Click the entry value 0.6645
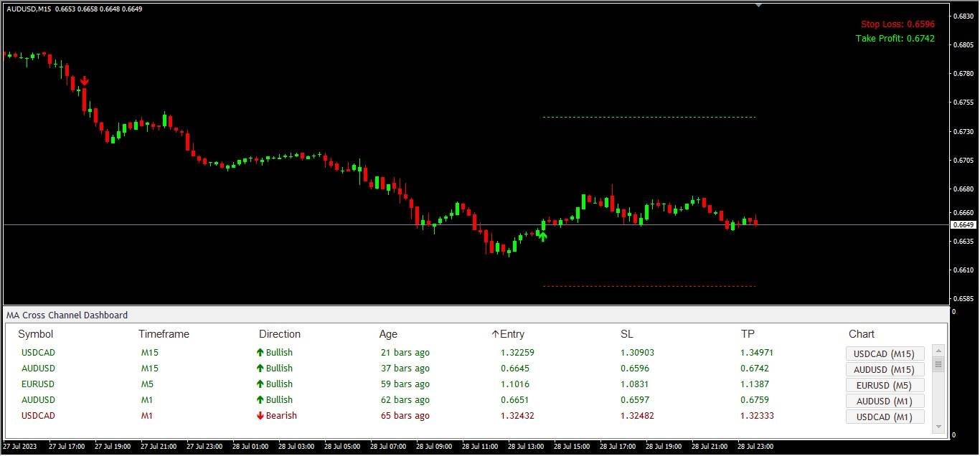The image size is (980, 456). pos(515,368)
